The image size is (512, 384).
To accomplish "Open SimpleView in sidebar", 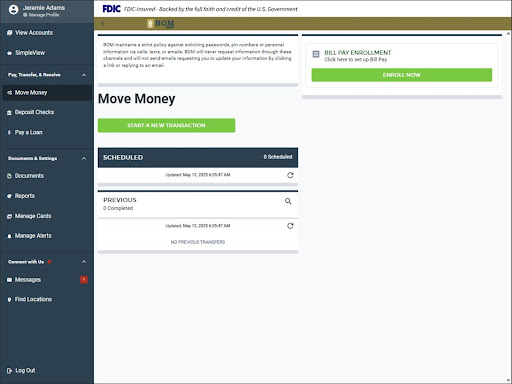I will pos(30,53).
